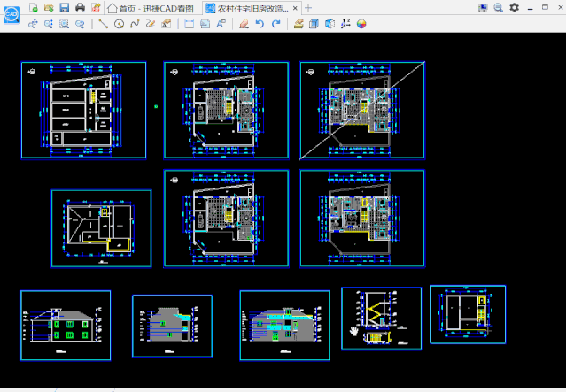
Task: Close the 农村住宅旧房改造 tab
Action: click(x=295, y=8)
